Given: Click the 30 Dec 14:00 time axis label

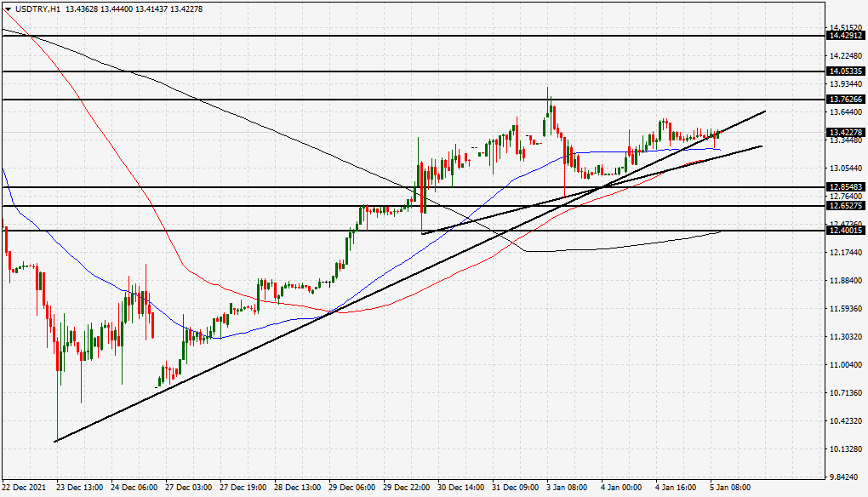Looking at the screenshot, I should [x=461, y=488].
